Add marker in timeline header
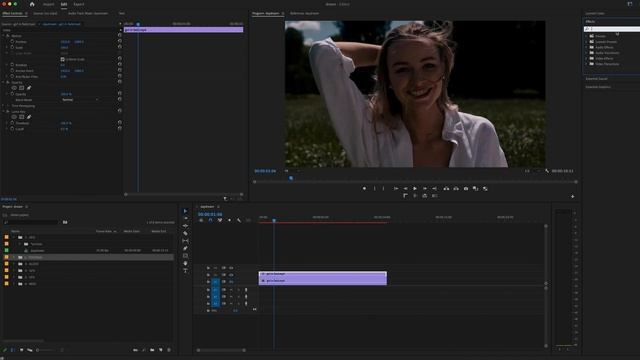The image size is (640, 360). point(229,220)
